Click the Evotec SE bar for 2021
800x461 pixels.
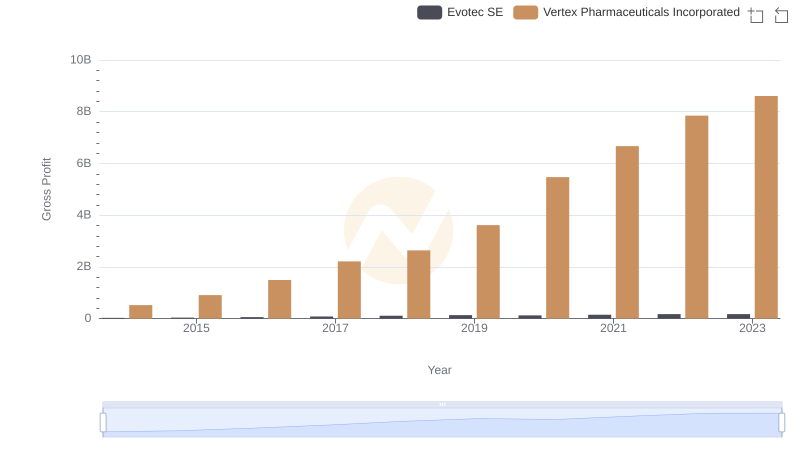point(599,317)
